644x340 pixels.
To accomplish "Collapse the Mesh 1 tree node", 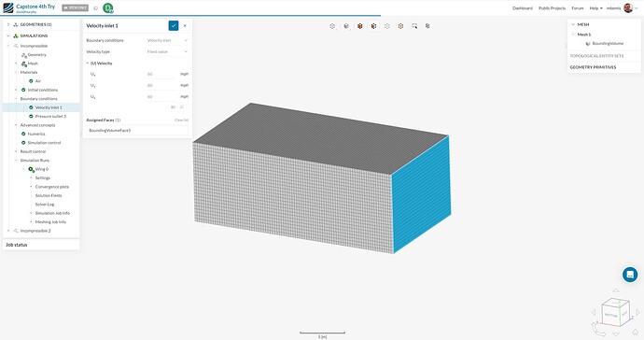I will 573,35.
